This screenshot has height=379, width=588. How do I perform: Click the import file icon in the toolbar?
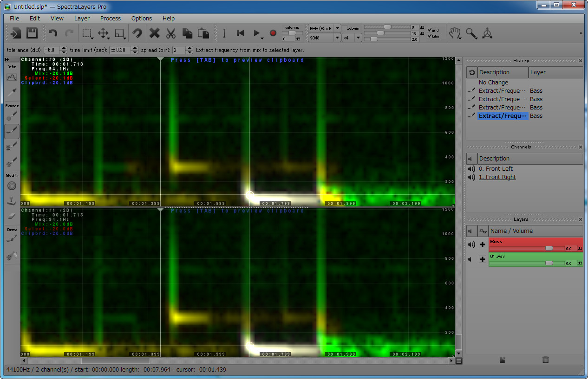click(x=16, y=33)
